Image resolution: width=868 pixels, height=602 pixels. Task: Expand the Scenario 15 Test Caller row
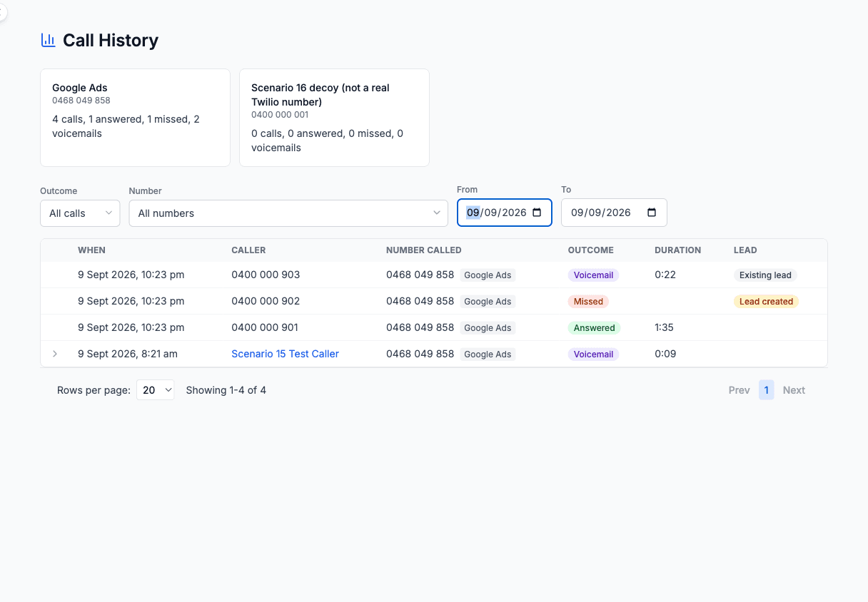pyautogui.click(x=55, y=354)
